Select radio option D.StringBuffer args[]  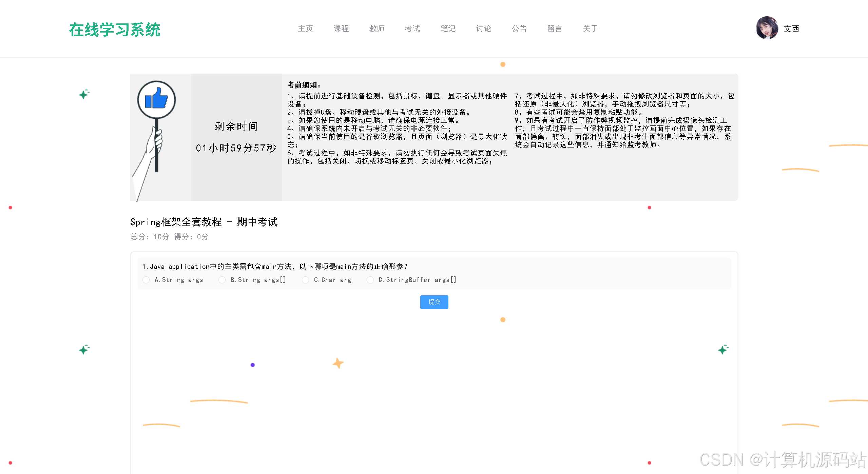tap(370, 280)
